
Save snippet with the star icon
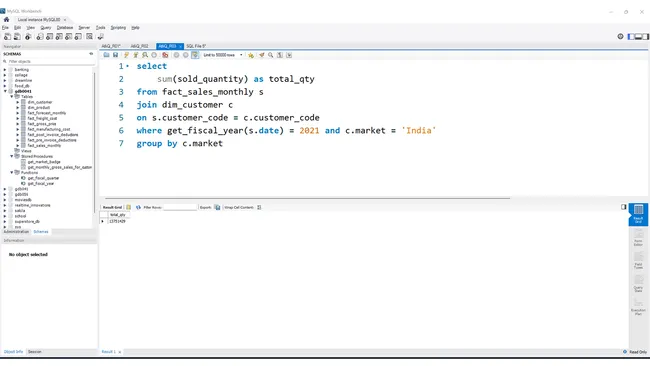point(251,55)
